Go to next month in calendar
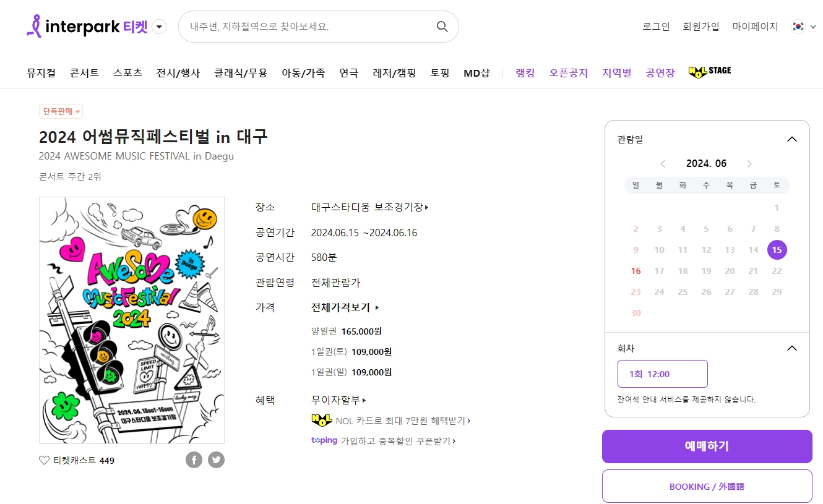Screen dimensions: 823x504 (749, 164)
